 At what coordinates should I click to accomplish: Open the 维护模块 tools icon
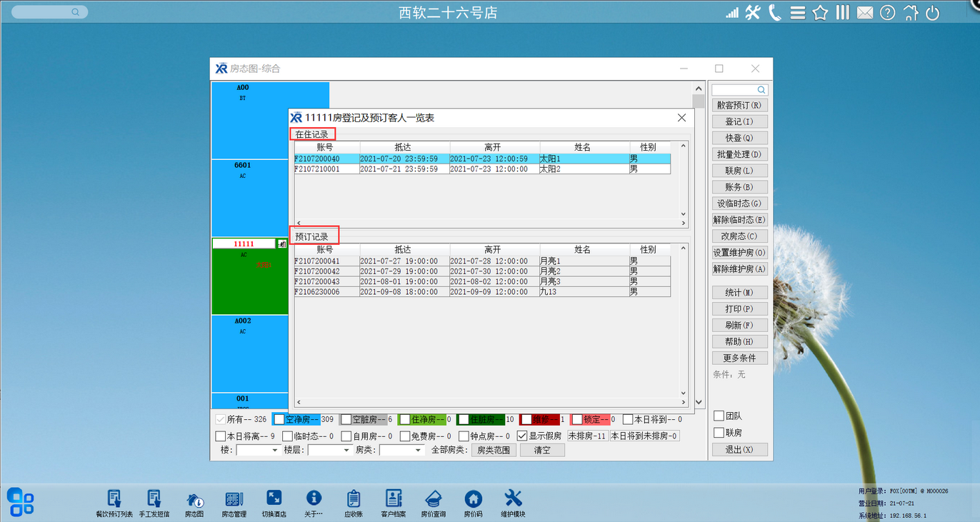[513, 498]
